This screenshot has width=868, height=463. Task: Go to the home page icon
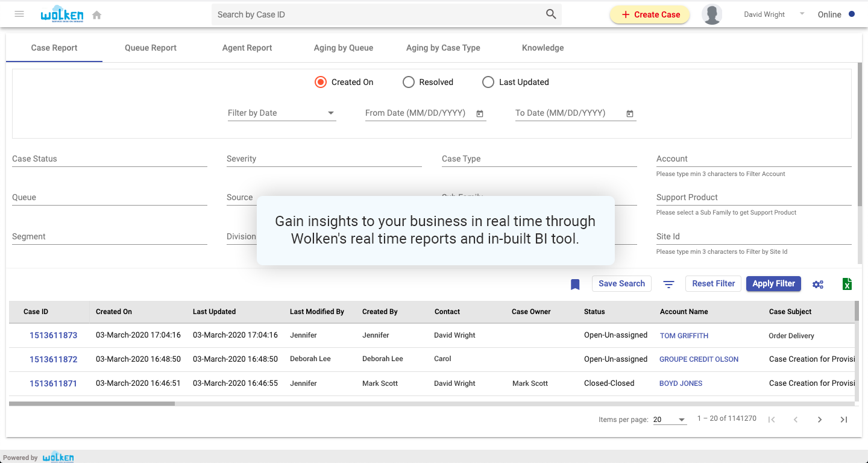point(96,15)
